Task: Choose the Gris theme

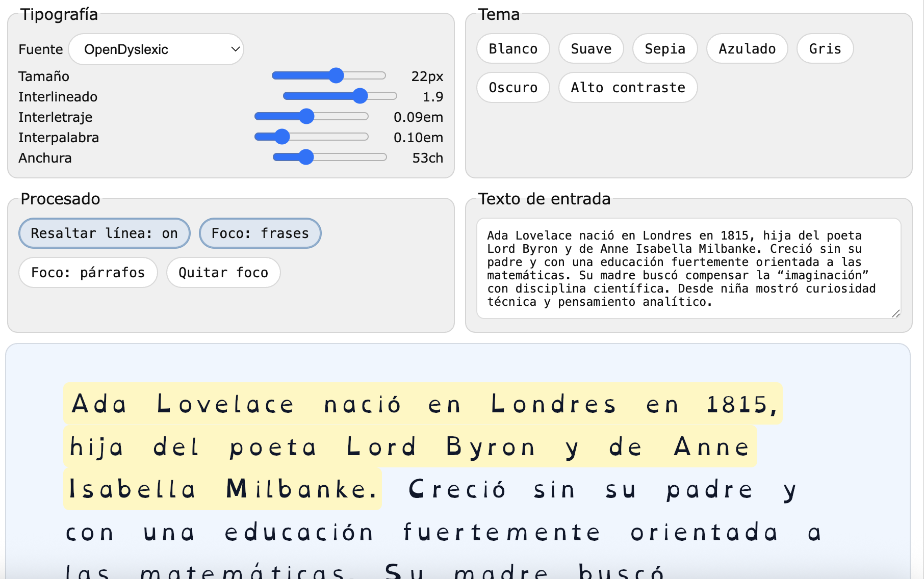Action: [825, 49]
